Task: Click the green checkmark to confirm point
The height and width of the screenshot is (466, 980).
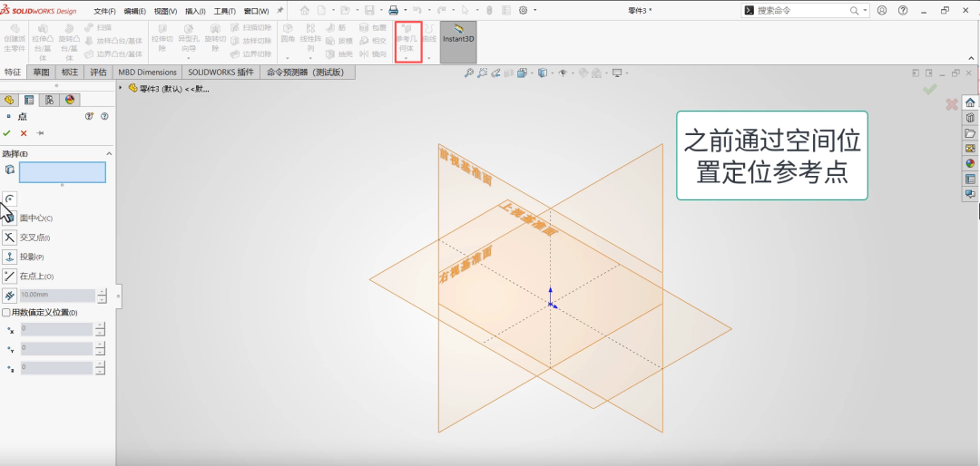Action: 7,133
